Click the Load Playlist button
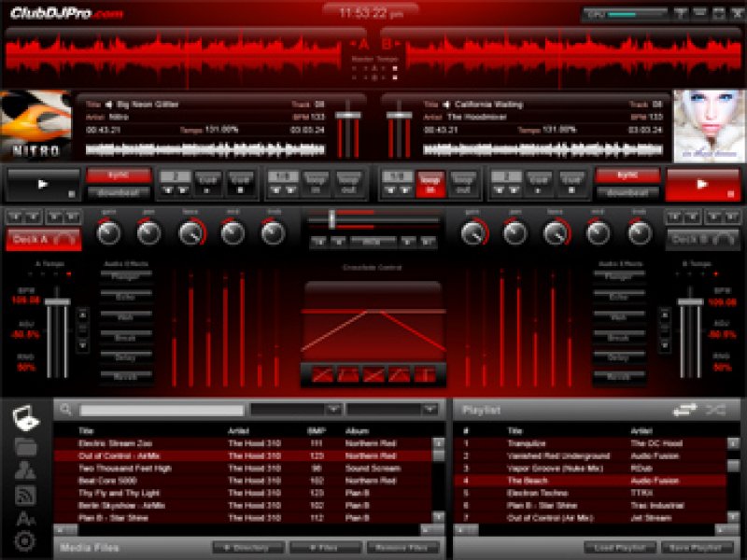 point(620,548)
